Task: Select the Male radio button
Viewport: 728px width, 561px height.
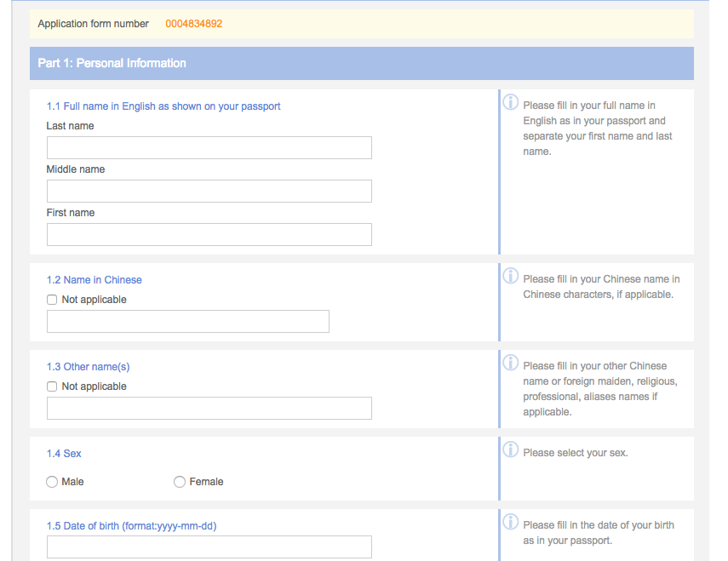Action: 52,482
